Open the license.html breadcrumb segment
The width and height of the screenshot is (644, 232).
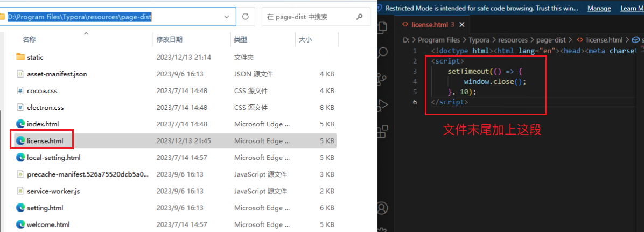point(604,40)
